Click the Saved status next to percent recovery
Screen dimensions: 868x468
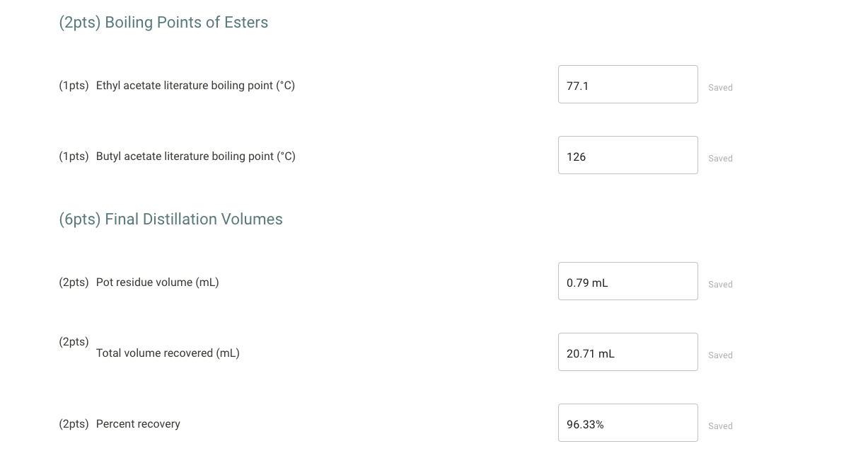[x=720, y=426]
